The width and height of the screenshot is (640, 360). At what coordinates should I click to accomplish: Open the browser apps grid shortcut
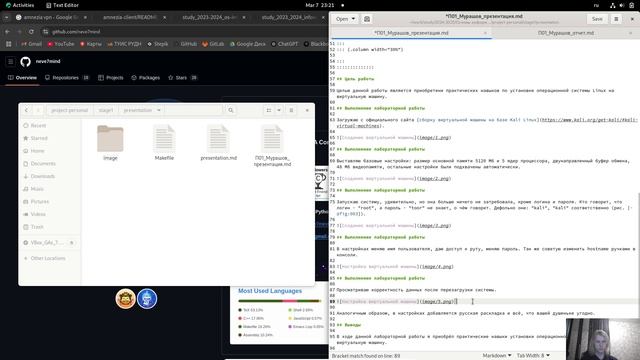pos(9,44)
